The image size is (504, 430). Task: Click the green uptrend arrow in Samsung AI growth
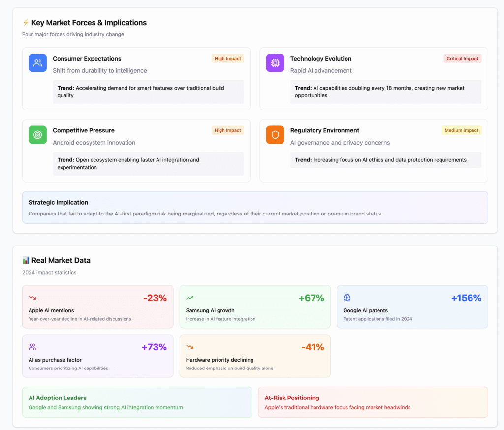189,298
